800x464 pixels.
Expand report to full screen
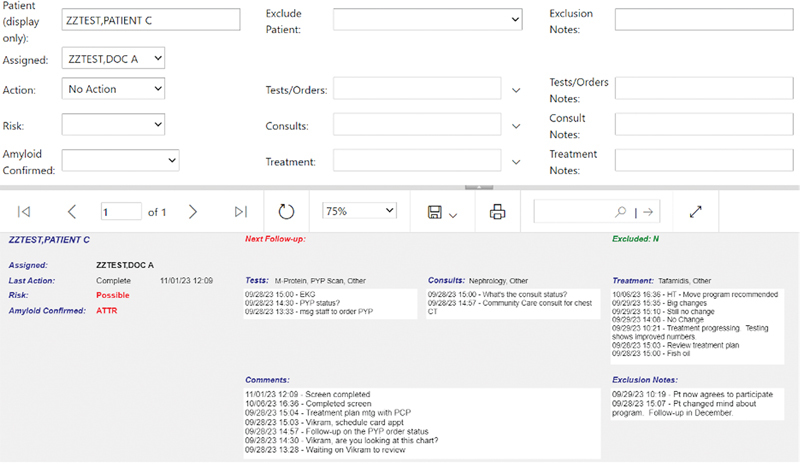(695, 211)
